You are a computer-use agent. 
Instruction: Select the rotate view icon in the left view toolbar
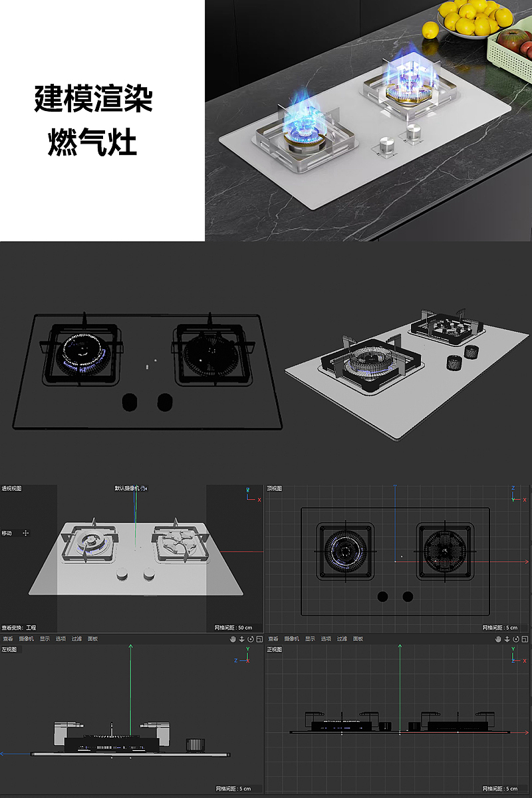click(x=251, y=640)
